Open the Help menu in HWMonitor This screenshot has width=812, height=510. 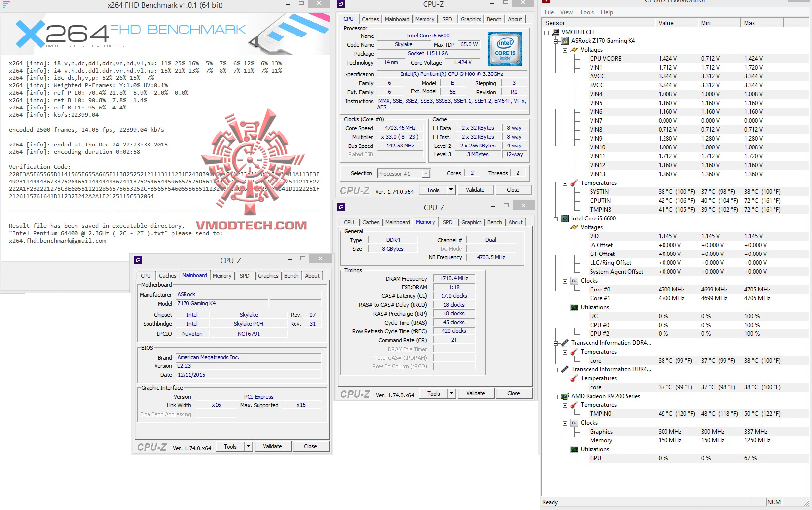607,12
